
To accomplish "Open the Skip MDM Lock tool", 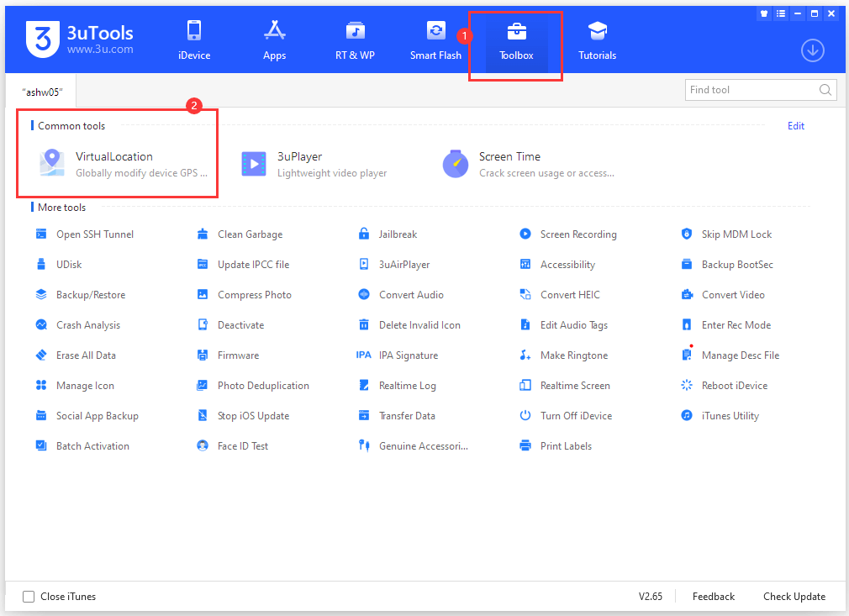I will click(736, 234).
